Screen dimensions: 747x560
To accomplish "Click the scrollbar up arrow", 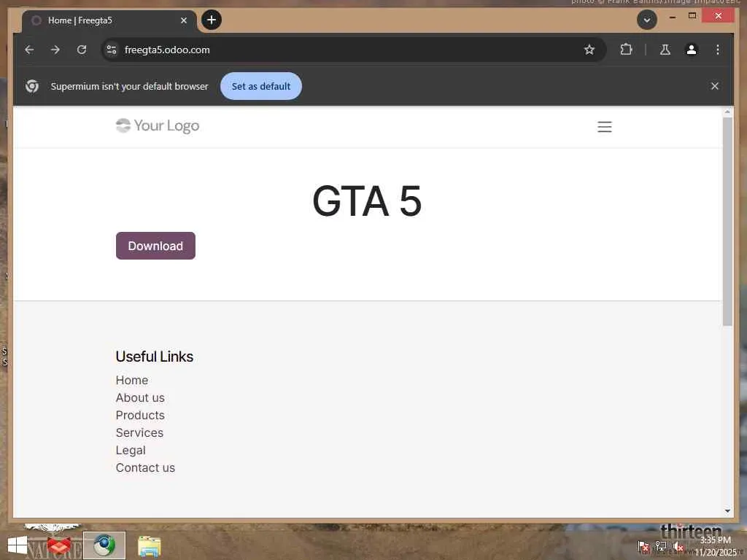I will coord(727,112).
